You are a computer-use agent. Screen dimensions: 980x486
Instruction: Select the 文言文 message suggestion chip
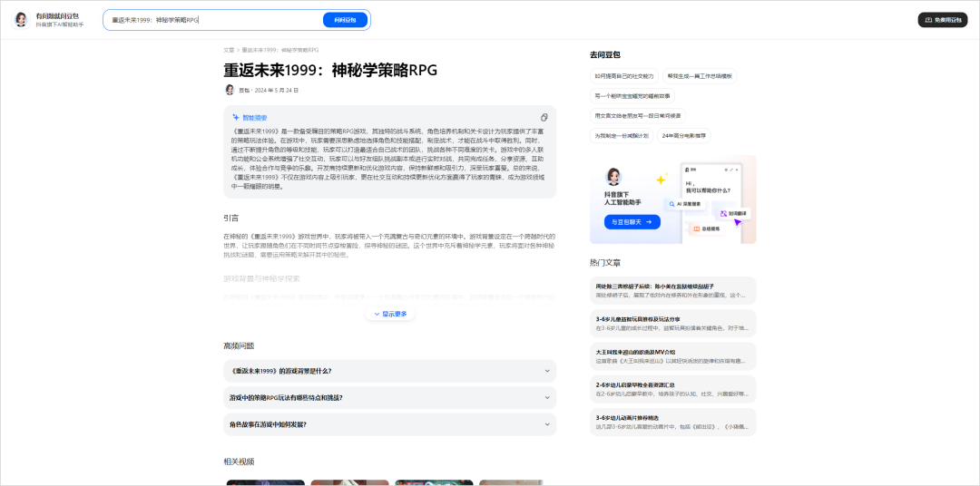(638, 115)
